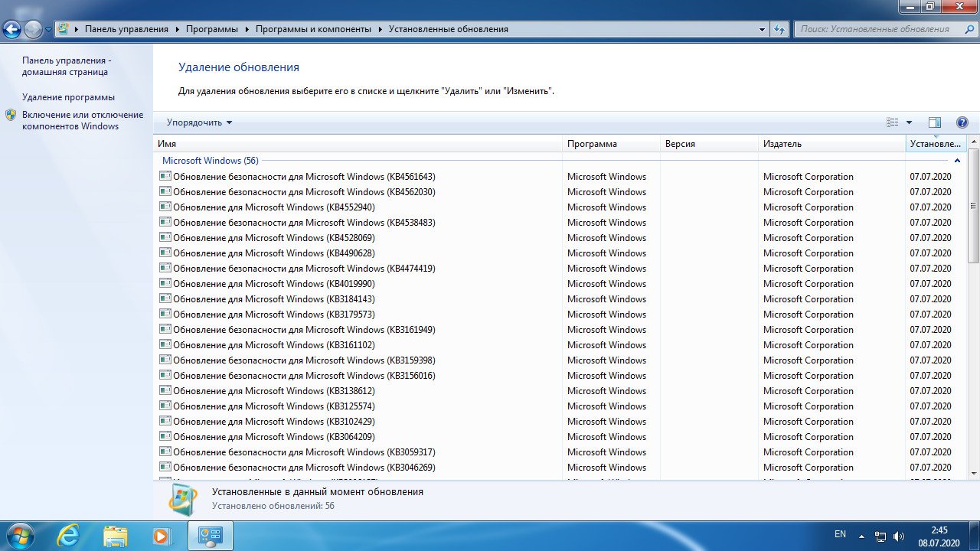Screen dimensions: 980x551
Task: Click the change view icon
Action: tap(893, 122)
